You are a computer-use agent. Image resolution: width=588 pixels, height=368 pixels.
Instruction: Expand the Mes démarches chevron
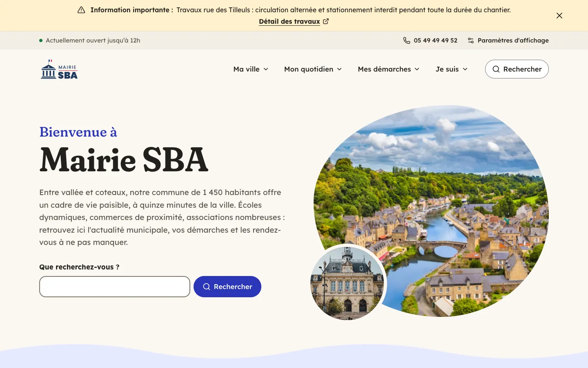(x=417, y=69)
